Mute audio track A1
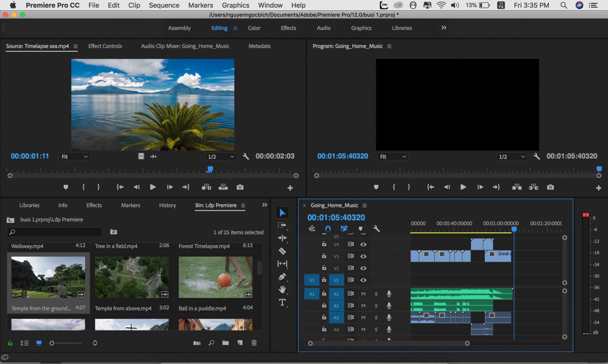Viewport: 608px width, 364px height. click(x=363, y=294)
